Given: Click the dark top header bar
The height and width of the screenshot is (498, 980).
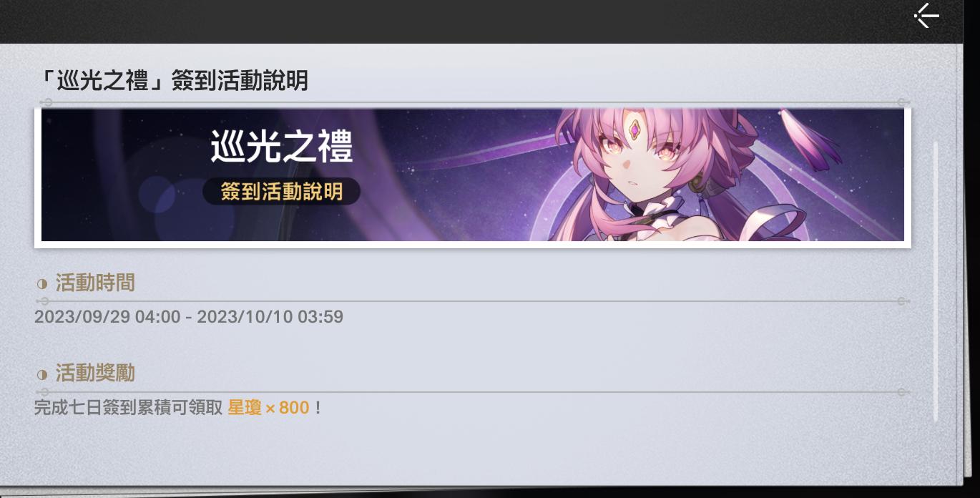Looking at the screenshot, I should (x=490, y=21).
